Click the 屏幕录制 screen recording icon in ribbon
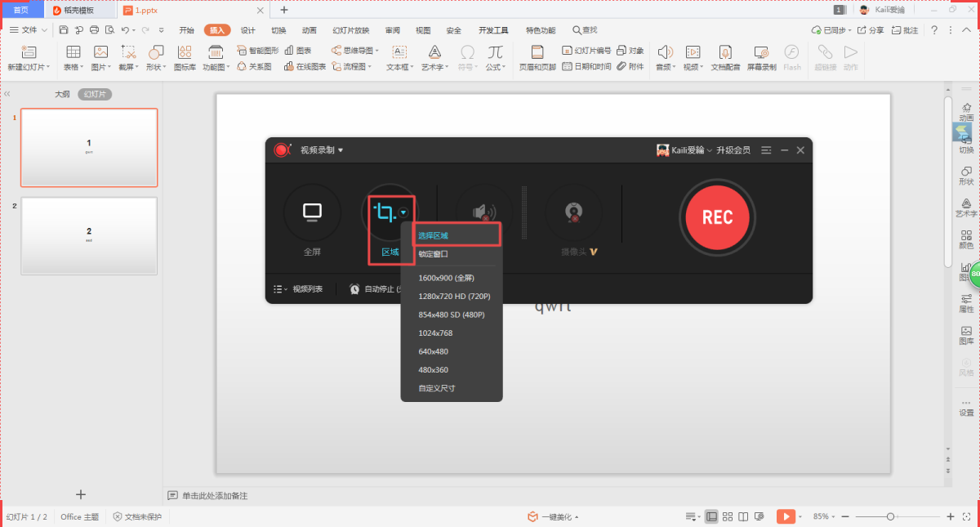 coord(761,56)
